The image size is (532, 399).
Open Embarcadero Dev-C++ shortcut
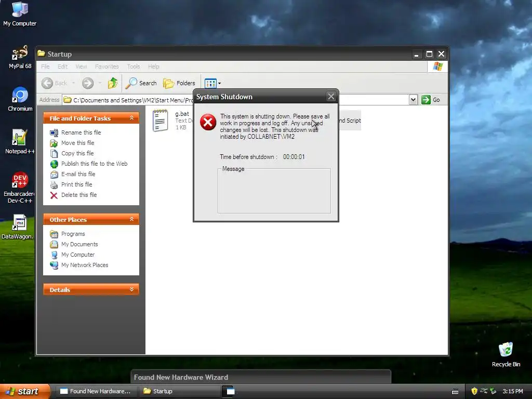pos(20,188)
